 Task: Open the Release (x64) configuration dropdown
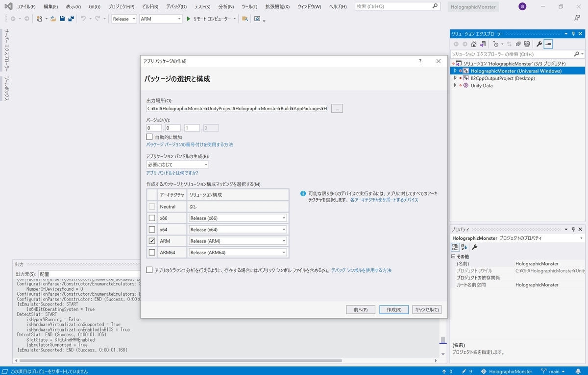pyautogui.click(x=238, y=229)
